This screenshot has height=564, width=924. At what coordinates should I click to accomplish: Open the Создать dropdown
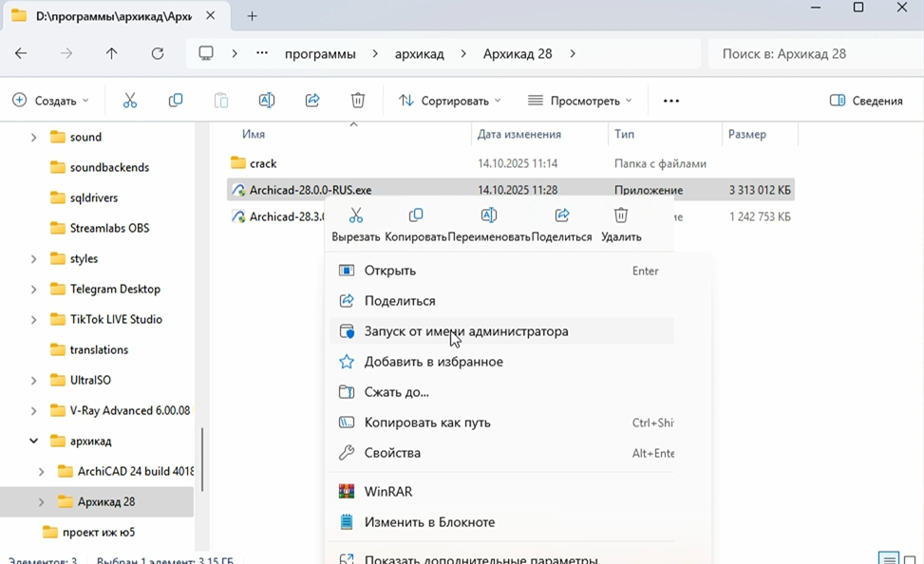point(50,101)
